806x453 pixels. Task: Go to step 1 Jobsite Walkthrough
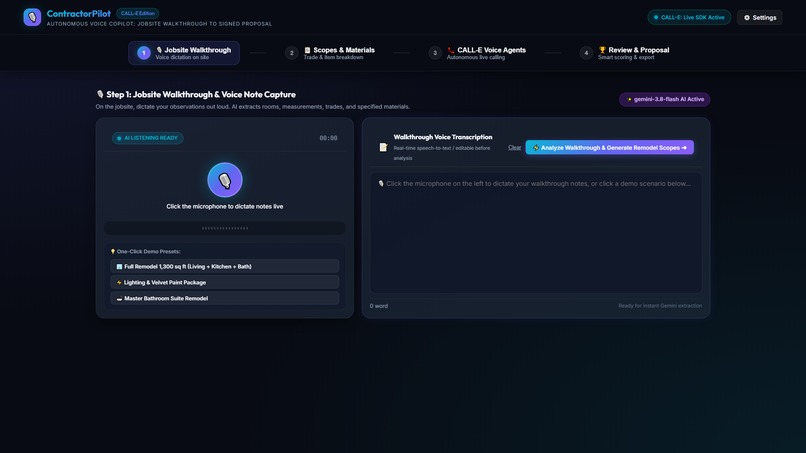click(184, 53)
